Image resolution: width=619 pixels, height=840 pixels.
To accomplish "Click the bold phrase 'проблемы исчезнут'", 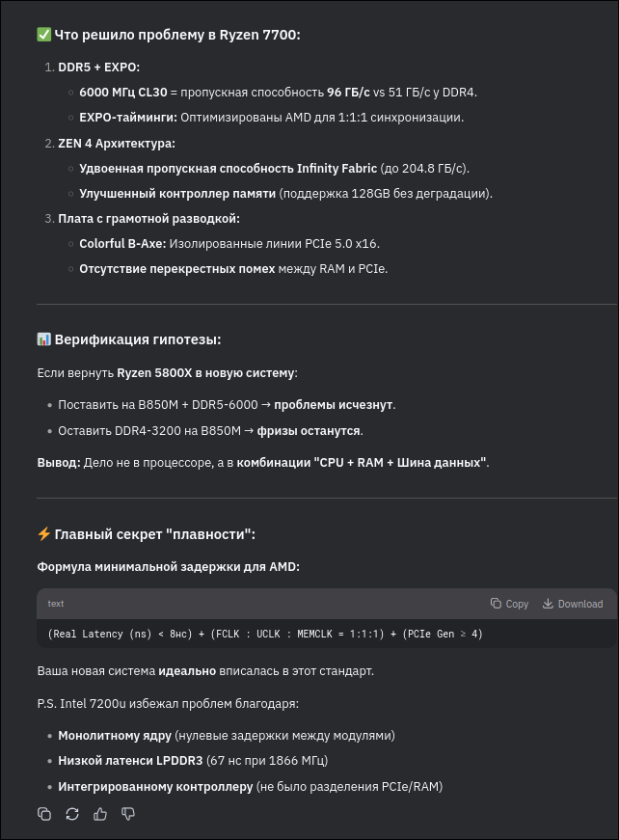I will [333, 405].
